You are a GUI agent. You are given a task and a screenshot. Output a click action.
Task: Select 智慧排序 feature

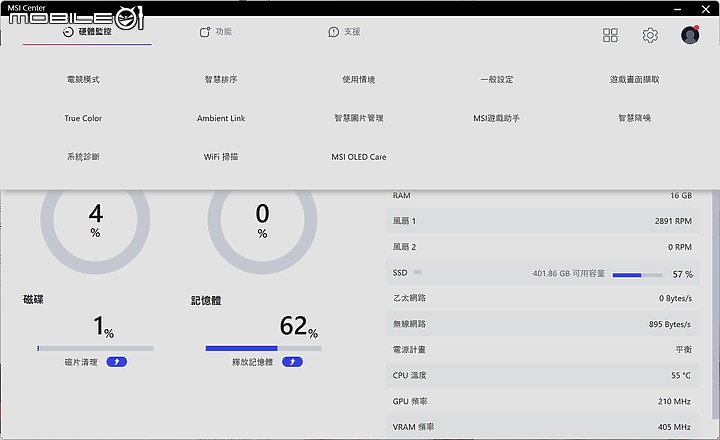click(221, 79)
